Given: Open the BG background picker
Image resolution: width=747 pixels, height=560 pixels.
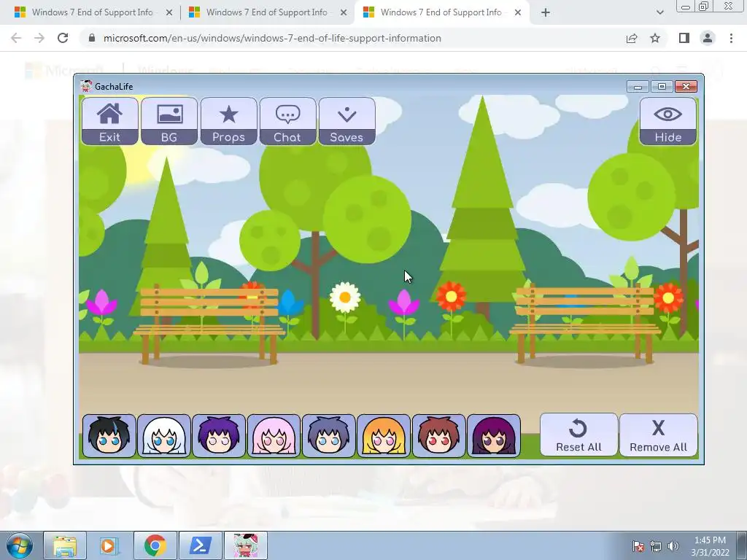Looking at the screenshot, I should [169, 122].
